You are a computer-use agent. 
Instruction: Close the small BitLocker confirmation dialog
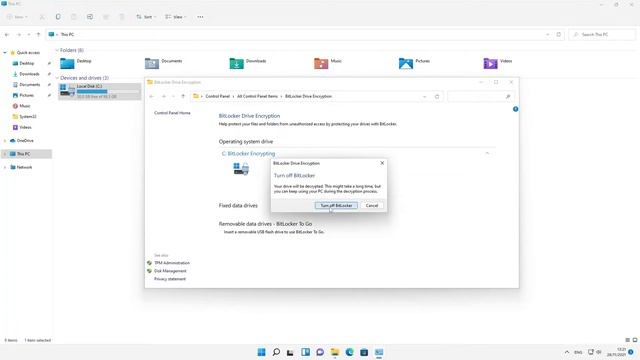[x=382, y=163]
